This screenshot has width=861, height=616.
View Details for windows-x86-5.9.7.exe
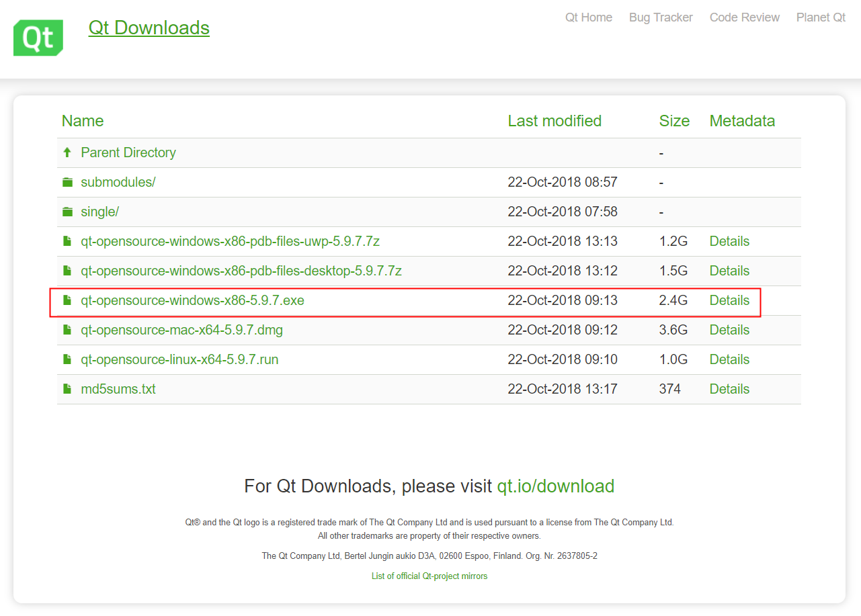pos(729,300)
